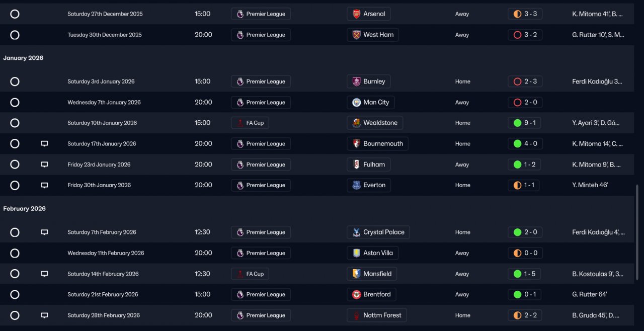Open the 9 - 1 result against Wealdstone

525,123
